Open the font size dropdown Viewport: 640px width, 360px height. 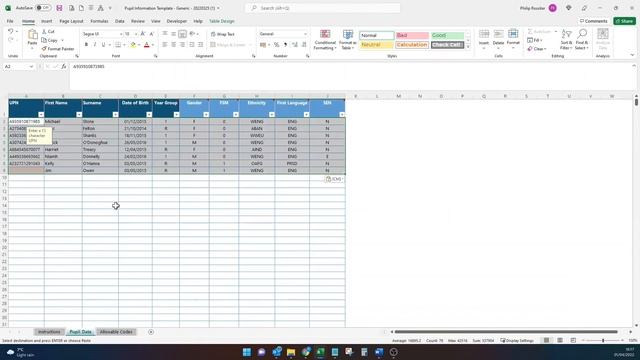coord(136,34)
